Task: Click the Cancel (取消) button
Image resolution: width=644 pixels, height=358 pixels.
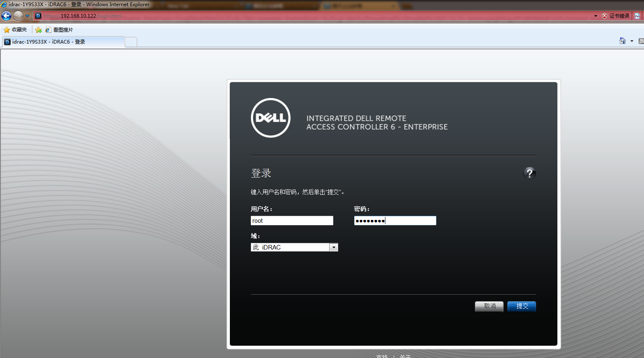Action: click(x=489, y=306)
